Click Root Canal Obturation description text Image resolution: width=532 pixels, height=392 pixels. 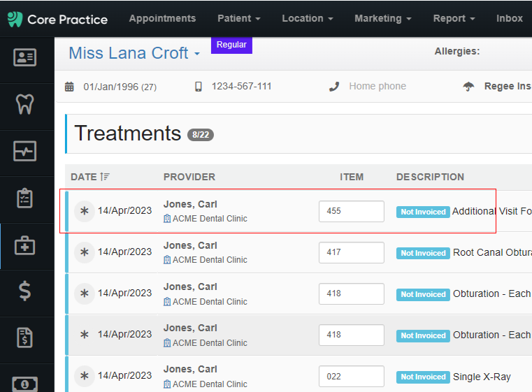click(x=492, y=253)
